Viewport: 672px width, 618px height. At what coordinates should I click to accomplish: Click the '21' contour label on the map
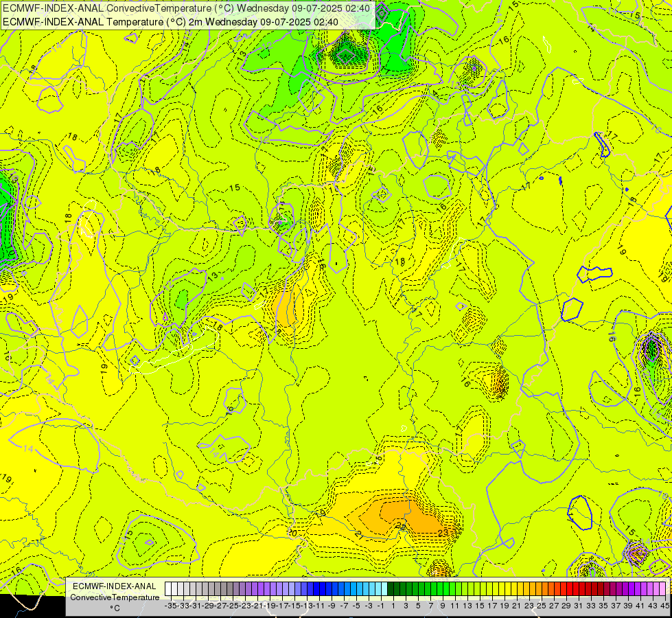(359, 535)
